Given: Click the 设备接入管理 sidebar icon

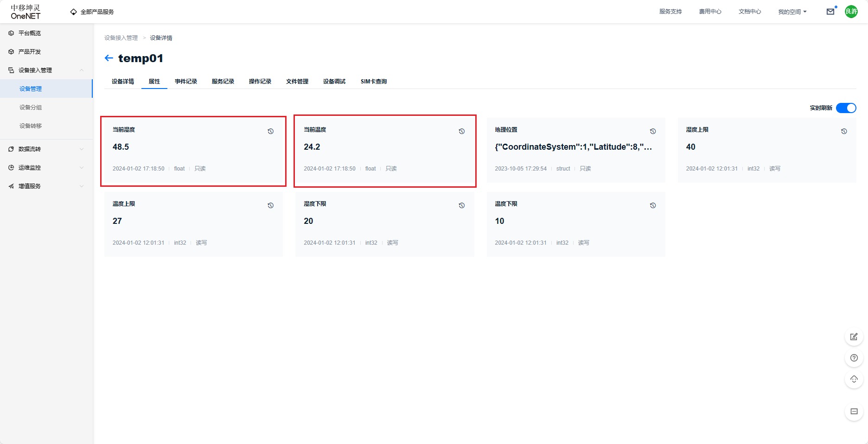Looking at the screenshot, I should point(11,70).
